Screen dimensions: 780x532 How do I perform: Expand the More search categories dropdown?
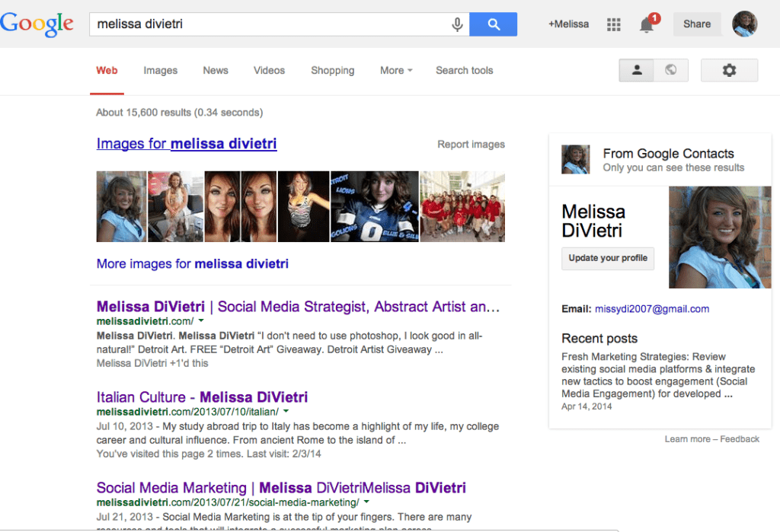396,70
